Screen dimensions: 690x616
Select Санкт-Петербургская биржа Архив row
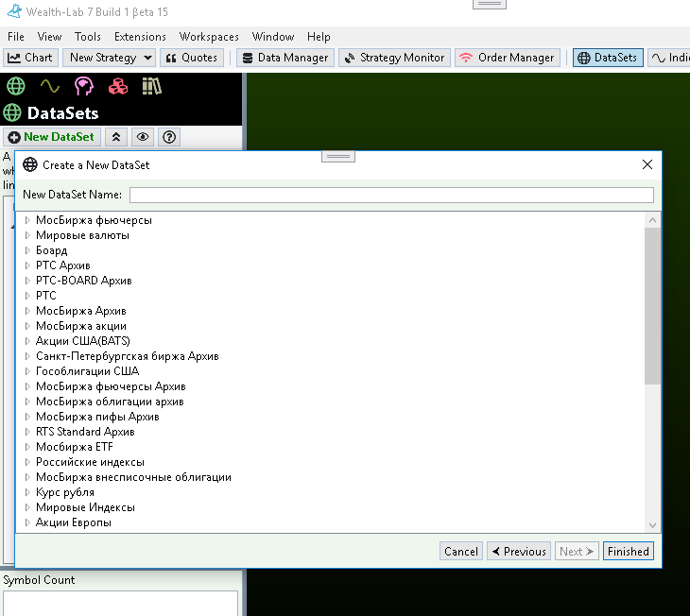point(128,356)
